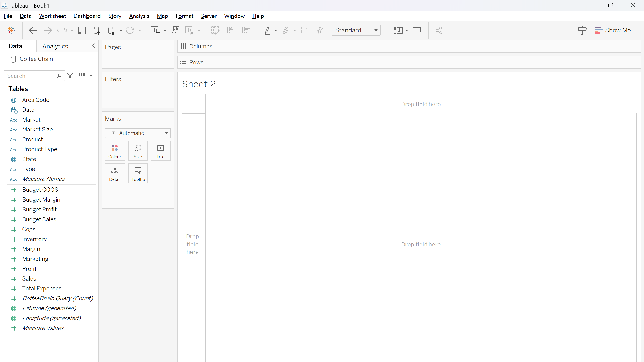Expand the Automatic mark type dropdown
Image resolution: width=644 pixels, height=362 pixels.
tap(166, 133)
